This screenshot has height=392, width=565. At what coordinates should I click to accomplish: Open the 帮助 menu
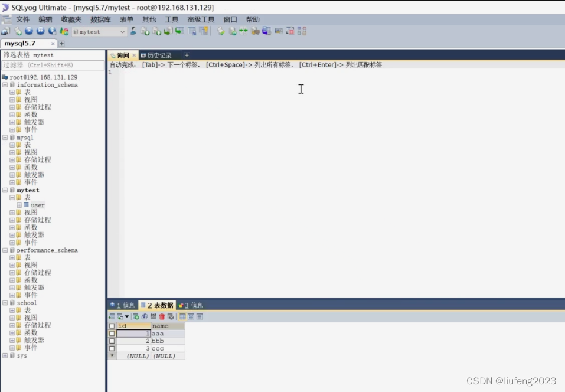[253, 19]
